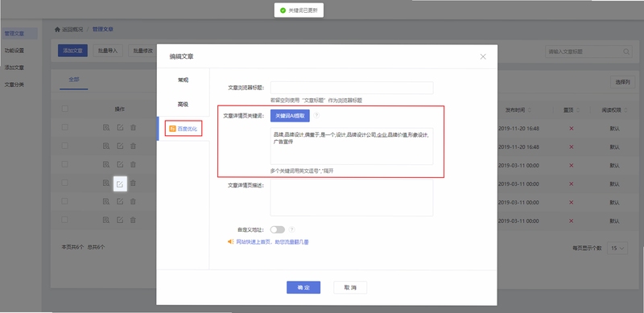Click the trash icon in second article row
The image size is (644, 313).
coord(133,146)
